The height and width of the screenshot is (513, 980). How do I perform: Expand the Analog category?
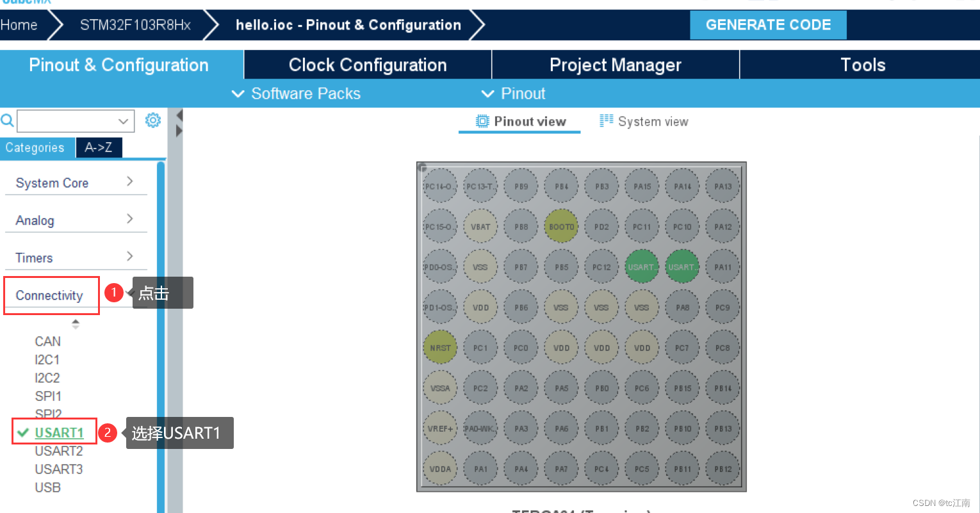click(x=76, y=220)
